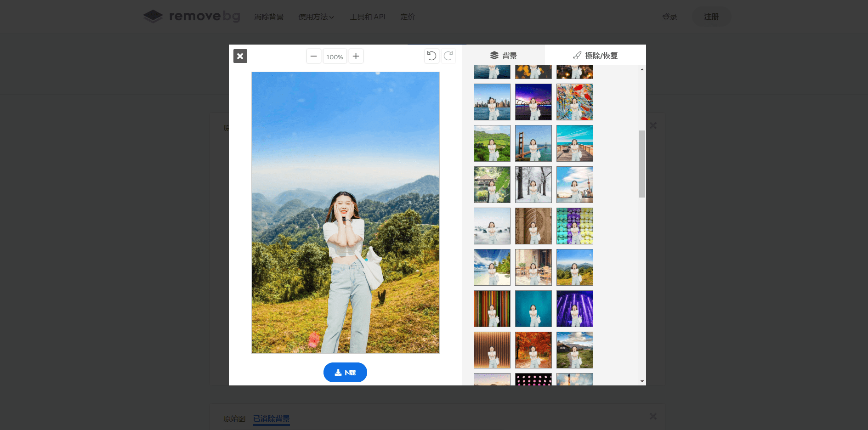Select the purple stage lights background
Image resolution: width=868 pixels, height=430 pixels.
tap(575, 309)
